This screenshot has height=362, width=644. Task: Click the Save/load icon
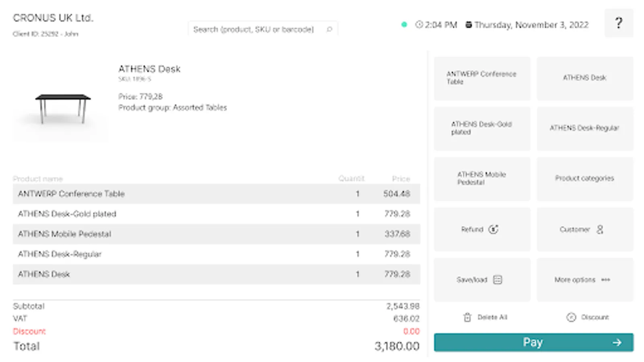click(x=497, y=280)
